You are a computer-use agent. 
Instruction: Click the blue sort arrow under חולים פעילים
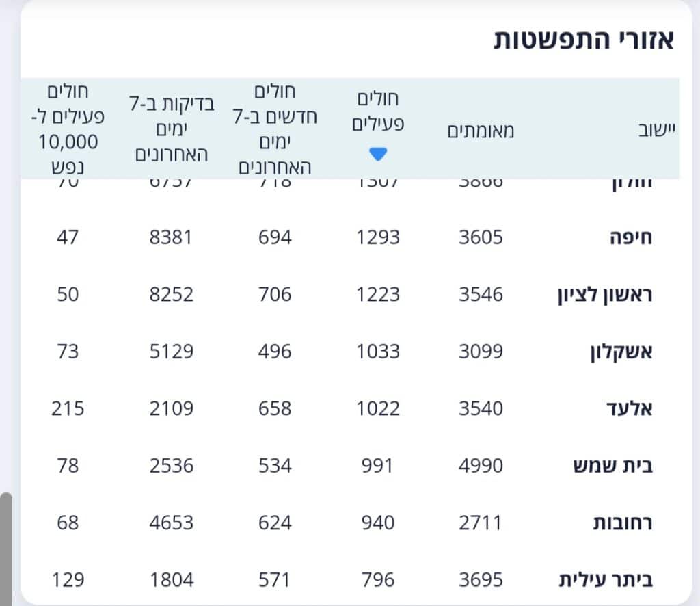click(378, 154)
